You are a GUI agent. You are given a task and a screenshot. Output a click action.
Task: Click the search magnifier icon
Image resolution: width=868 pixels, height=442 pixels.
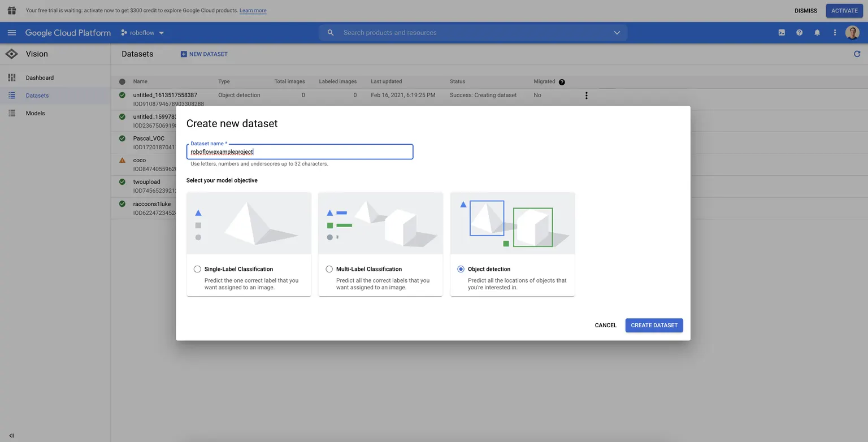[x=331, y=33]
